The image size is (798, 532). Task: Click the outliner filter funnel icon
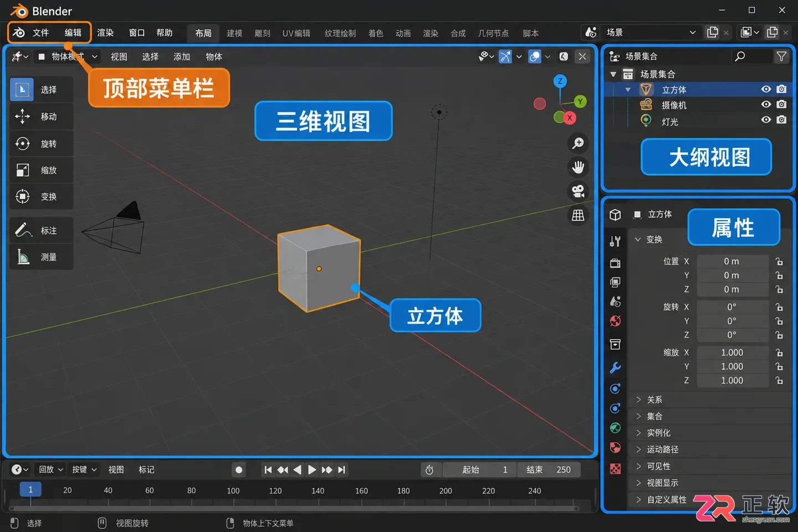point(781,56)
